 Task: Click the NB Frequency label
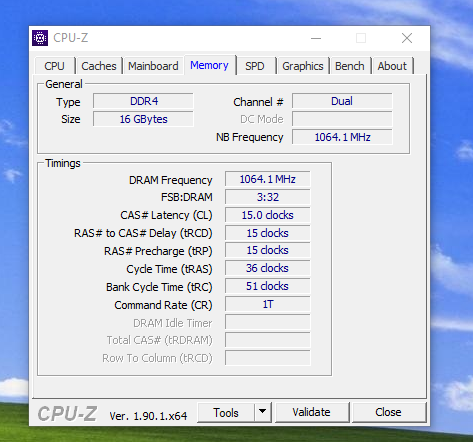click(x=250, y=137)
